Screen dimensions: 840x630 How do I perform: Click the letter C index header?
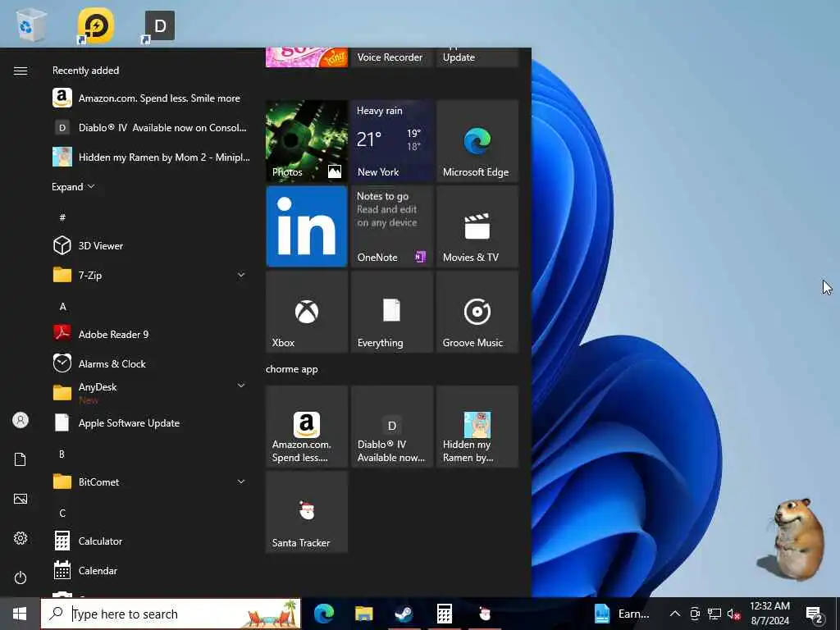point(62,514)
